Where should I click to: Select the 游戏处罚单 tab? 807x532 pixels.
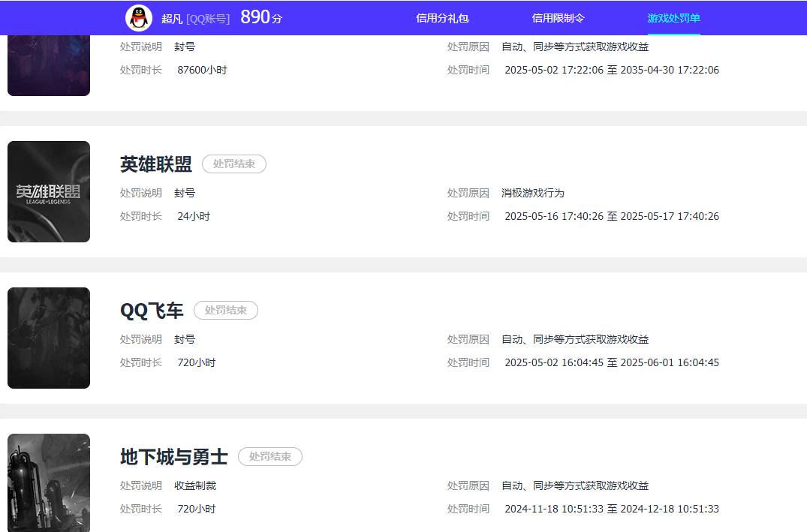coord(674,17)
